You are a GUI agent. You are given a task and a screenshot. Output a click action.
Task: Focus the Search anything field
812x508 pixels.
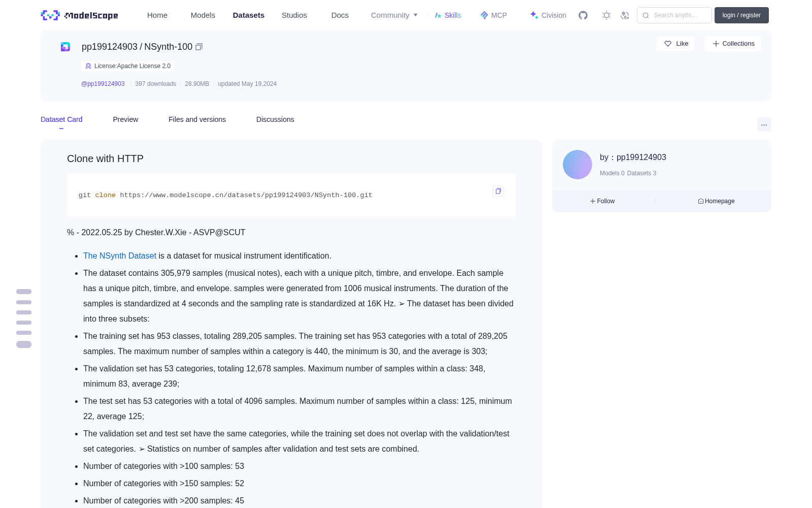point(674,15)
